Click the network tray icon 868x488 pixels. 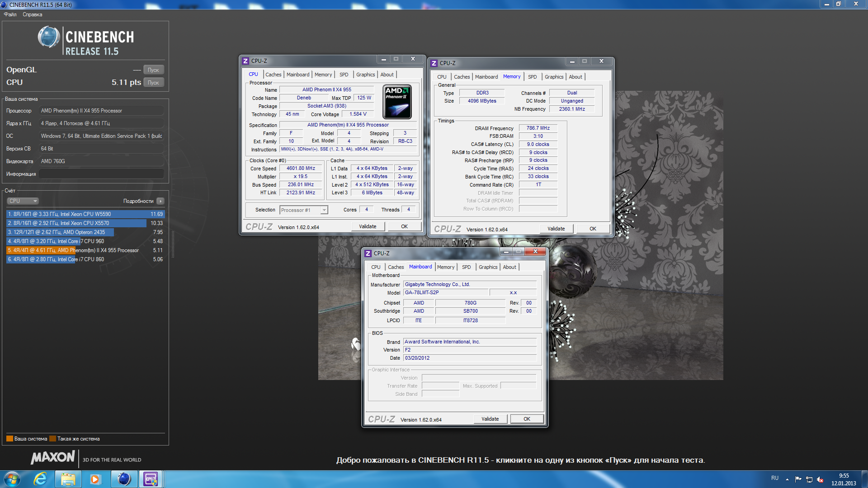809,479
